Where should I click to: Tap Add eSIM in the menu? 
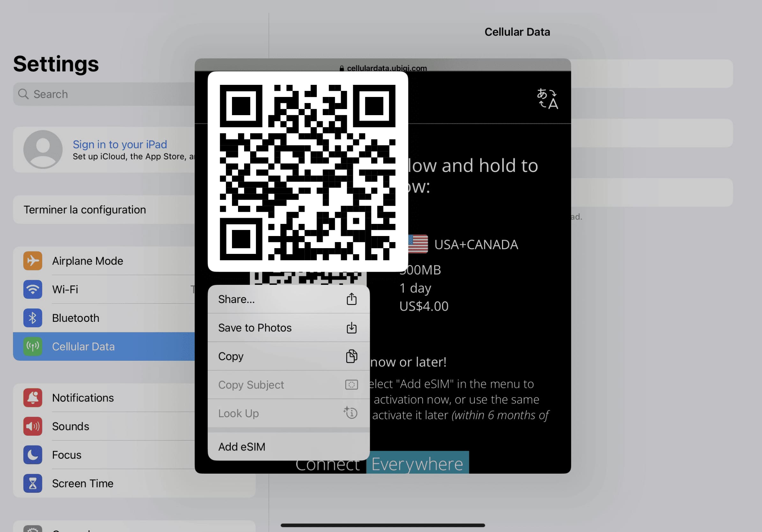point(288,447)
